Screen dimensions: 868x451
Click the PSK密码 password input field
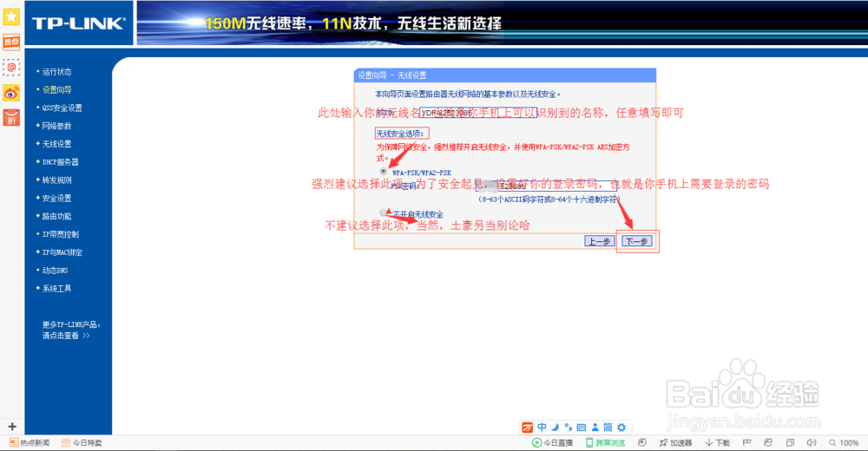coord(546,186)
